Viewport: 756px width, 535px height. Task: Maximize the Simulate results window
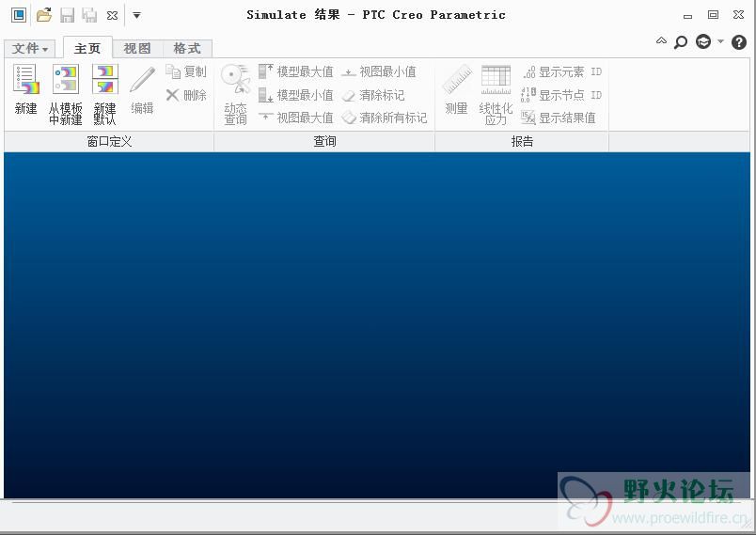coord(713,15)
